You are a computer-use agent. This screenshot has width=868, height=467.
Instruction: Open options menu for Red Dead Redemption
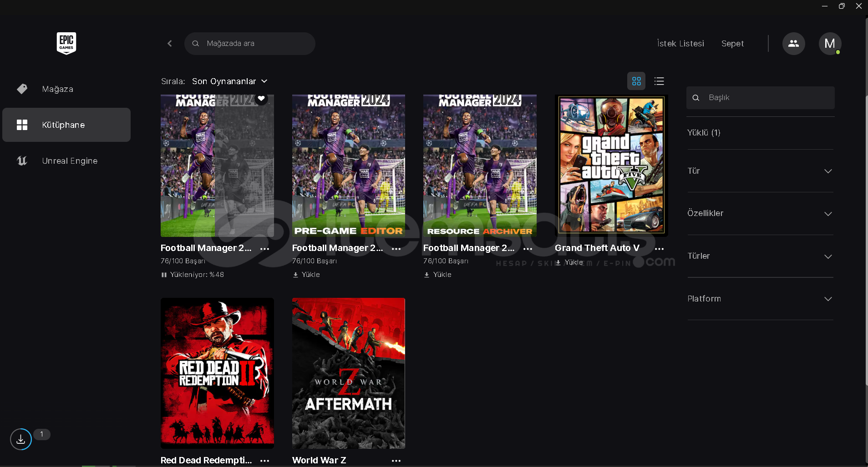(x=264, y=461)
